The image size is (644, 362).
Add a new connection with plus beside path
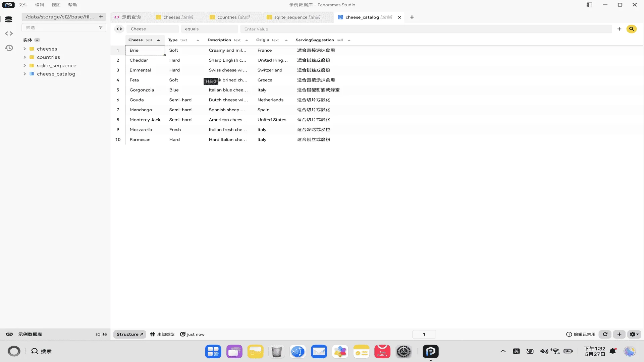(x=101, y=17)
